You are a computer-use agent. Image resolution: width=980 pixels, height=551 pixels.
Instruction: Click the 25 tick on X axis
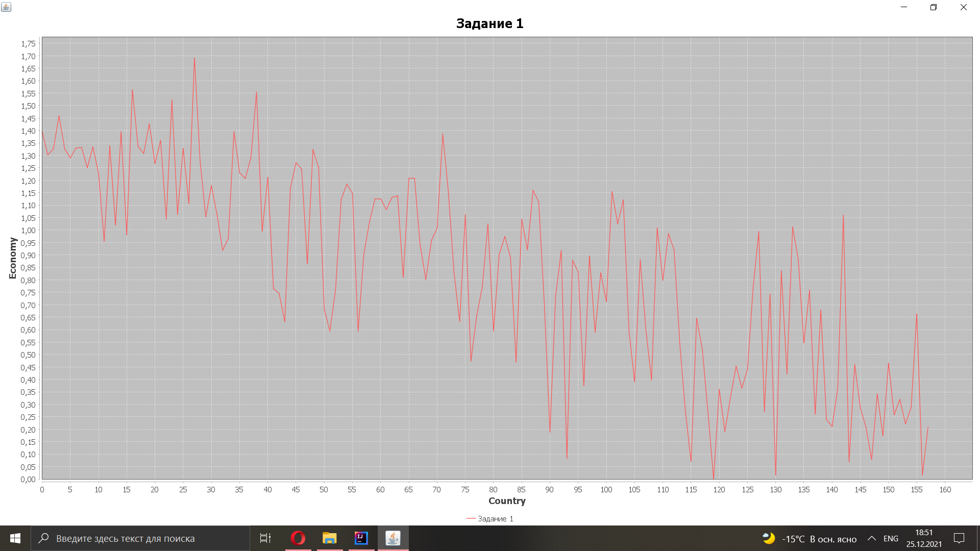pos(183,490)
